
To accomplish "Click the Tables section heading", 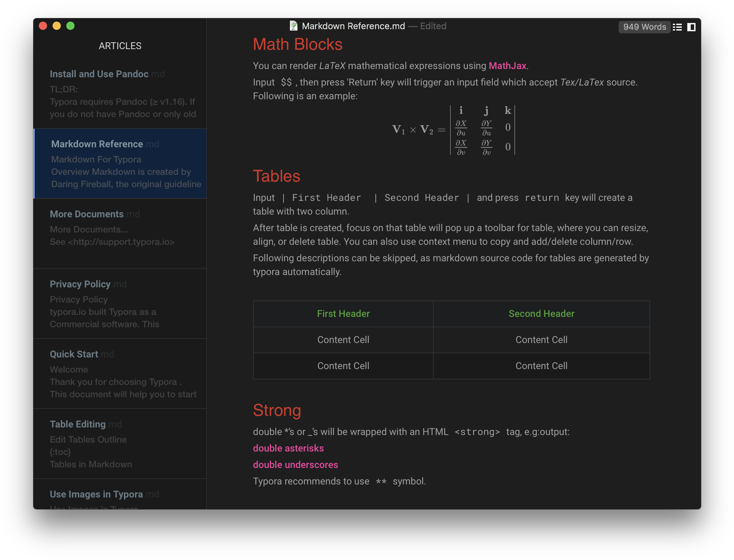I will pos(276,176).
